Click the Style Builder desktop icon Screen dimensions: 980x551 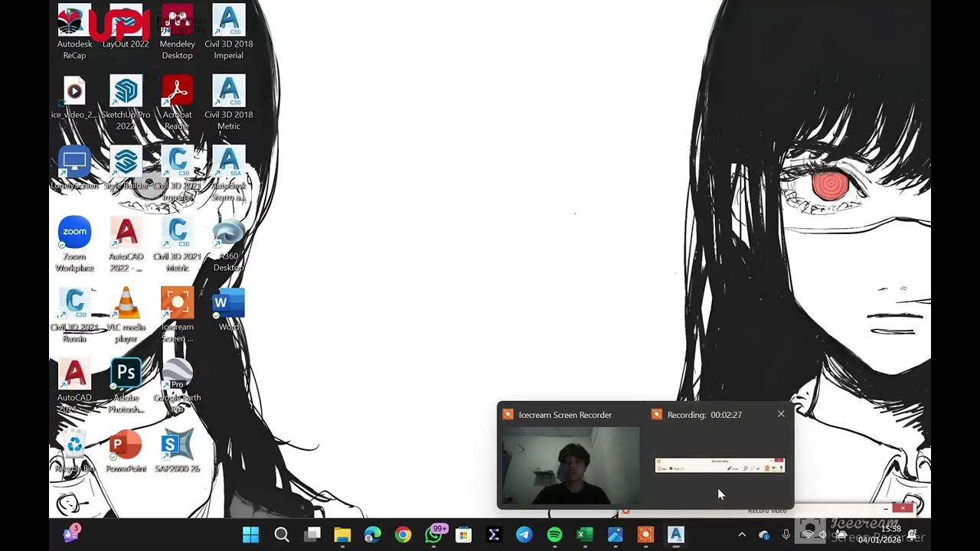tap(126, 168)
